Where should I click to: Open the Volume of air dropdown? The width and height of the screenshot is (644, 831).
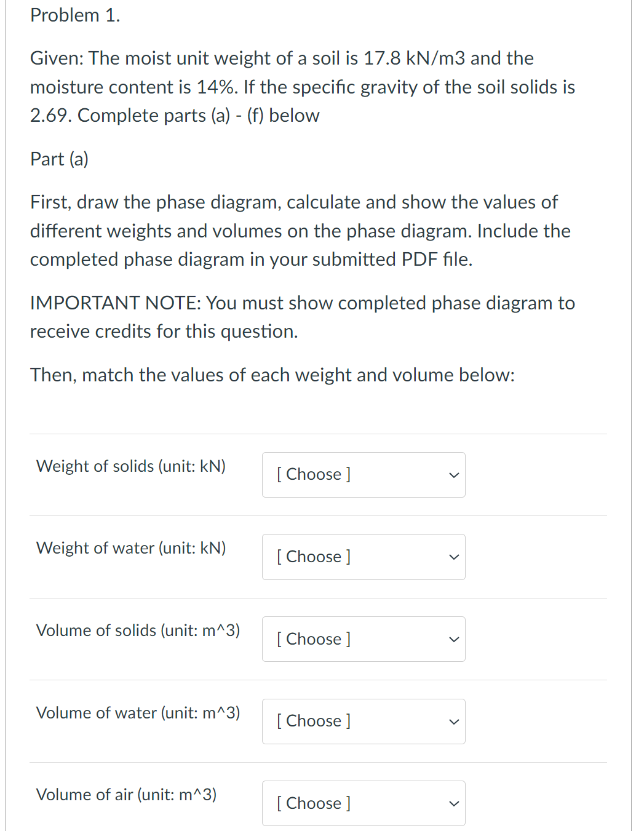[x=363, y=803]
